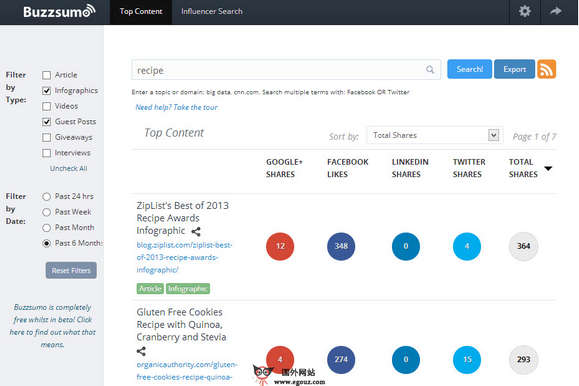Open the Sort by Total Shares dropdown
This screenshot has width=579, height=386.
[x=435, y=135]
